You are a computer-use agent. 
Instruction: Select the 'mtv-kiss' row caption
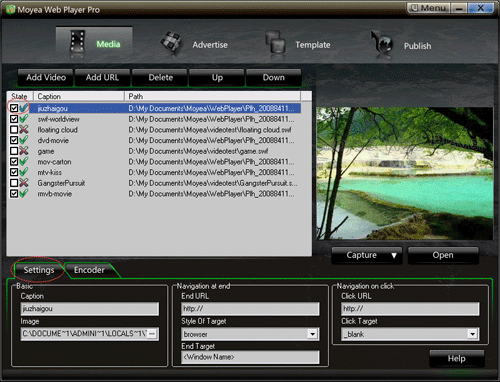coord(50,172)
